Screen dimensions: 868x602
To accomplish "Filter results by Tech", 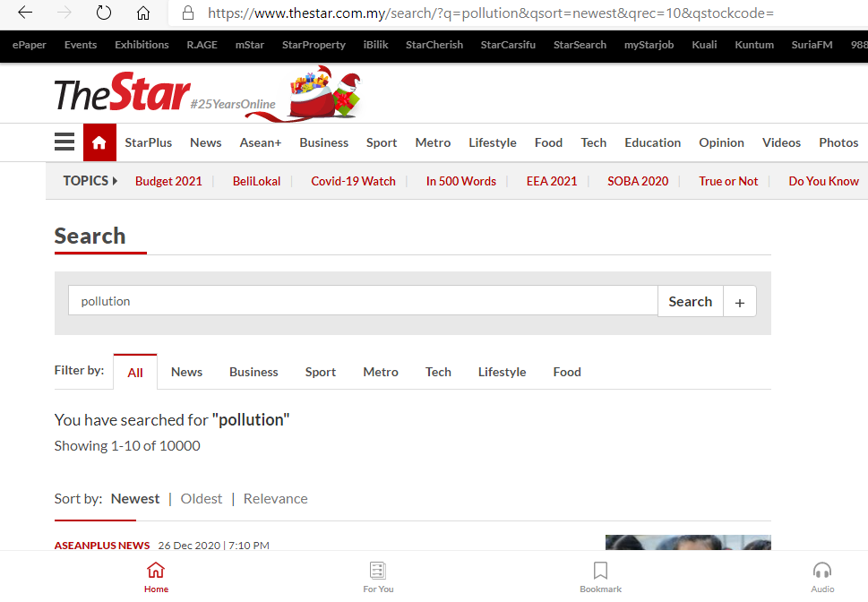I will point(438,372).
